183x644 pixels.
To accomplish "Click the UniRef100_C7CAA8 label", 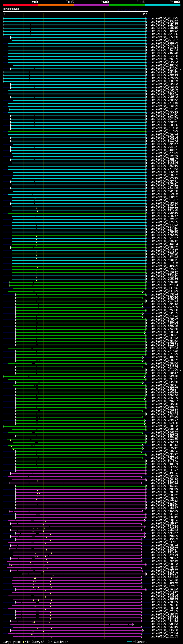I will (x=164, y=414).
